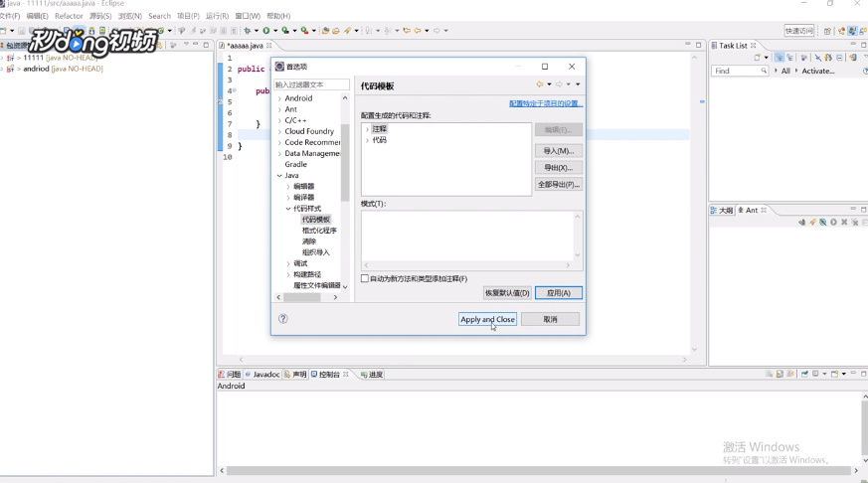Collapse the 代码样式 node
The width and height of the screenshot is (868, 483).
point(288,209)
